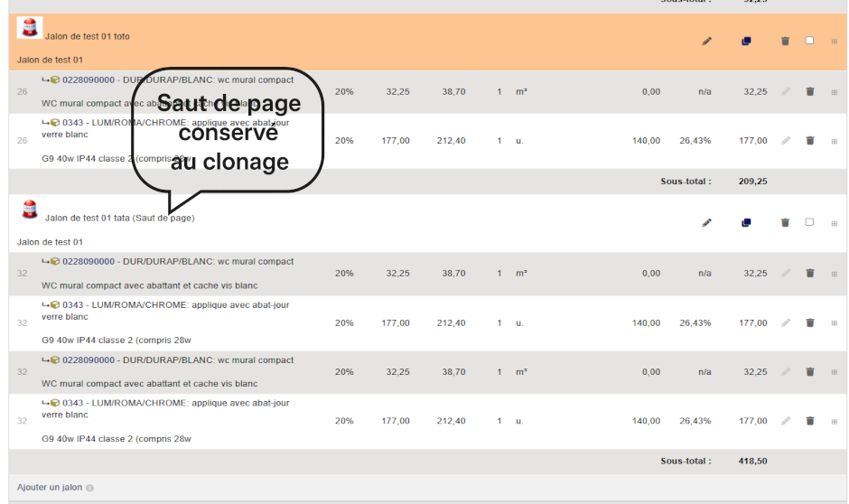
Task: Click the drag handle of the tata milestone row
Action: pyautogui.click(x=834, y=223)
